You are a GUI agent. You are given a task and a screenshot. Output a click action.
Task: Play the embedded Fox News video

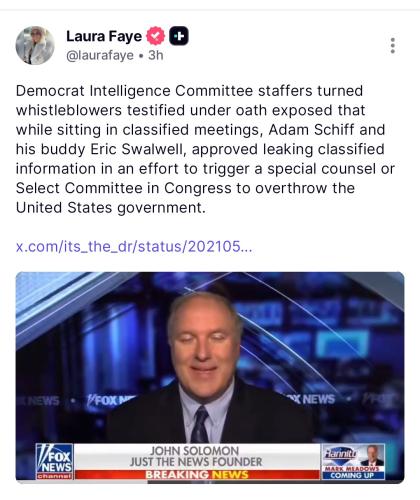(x=210, y=377)
